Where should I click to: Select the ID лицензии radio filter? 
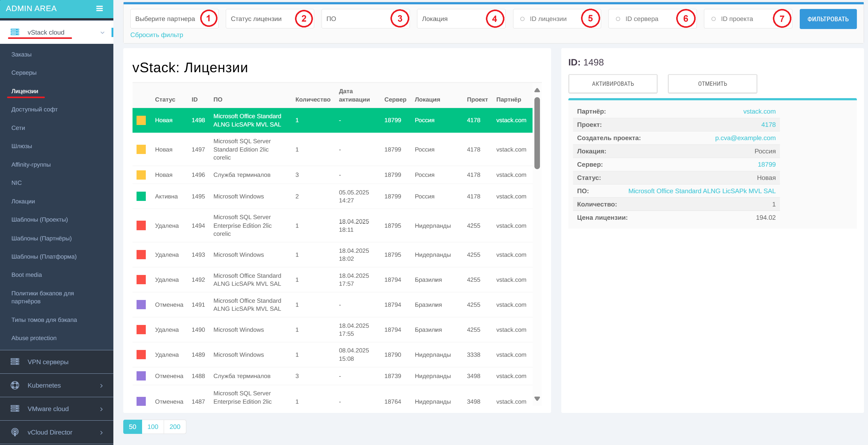pos(522,19)
